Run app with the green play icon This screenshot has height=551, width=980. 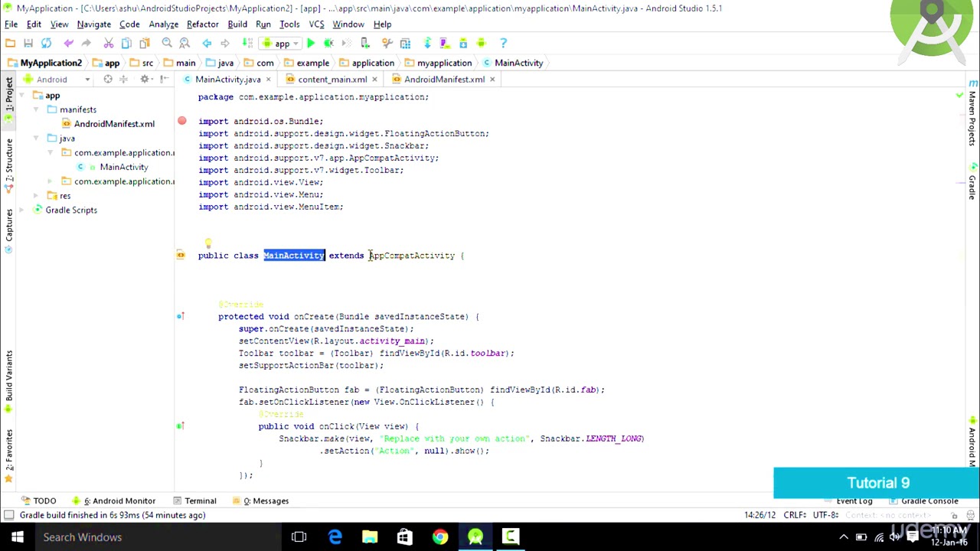point(311,44)
